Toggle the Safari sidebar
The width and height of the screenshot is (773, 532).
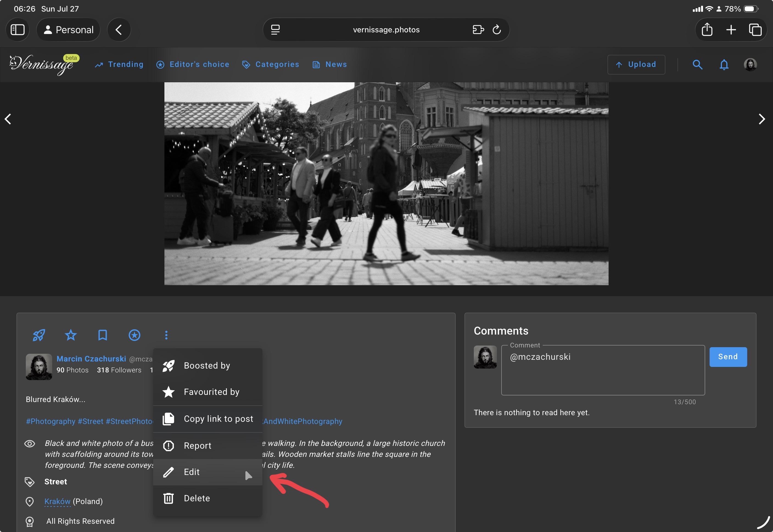(x=18, y=29)
